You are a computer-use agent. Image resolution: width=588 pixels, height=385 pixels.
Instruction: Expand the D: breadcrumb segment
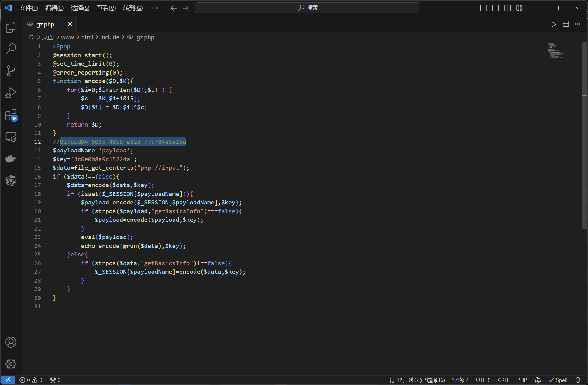[x=32, y=37]
